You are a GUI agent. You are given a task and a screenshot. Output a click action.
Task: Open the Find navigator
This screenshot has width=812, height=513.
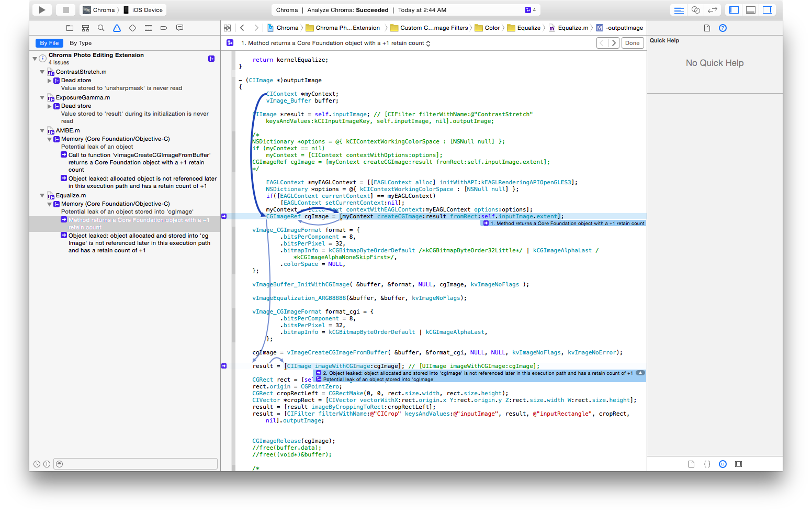[x=101, y=28]
